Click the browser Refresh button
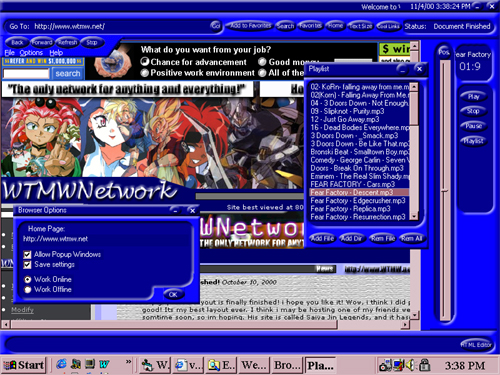The image size is (500, 375). [67, 42]
